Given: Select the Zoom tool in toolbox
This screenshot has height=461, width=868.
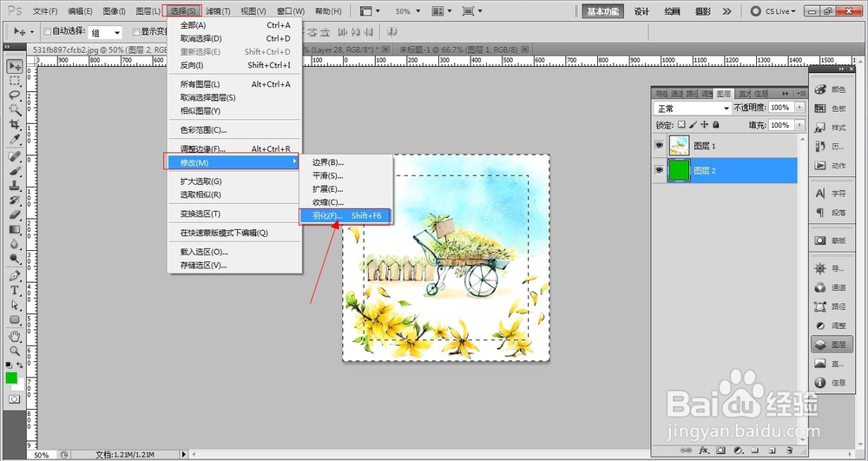Looking at the screenshot, I should [15, 351].
